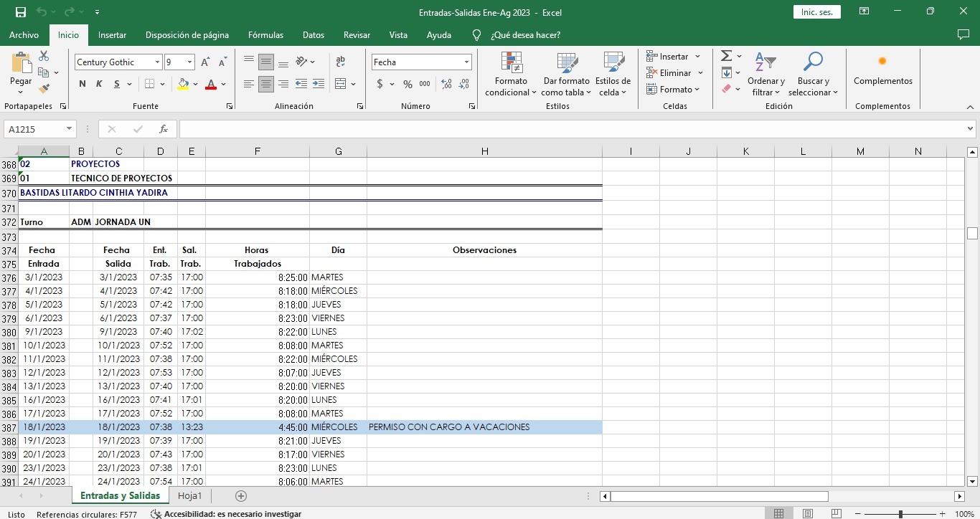Click the Save icon in title bar
980x519 pixels.
pos(20,12)
